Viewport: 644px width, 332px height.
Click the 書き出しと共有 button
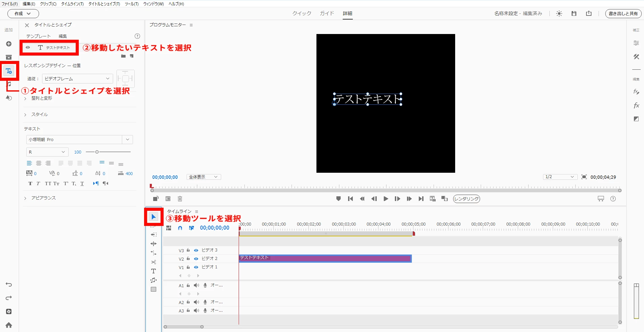(623, 13)
